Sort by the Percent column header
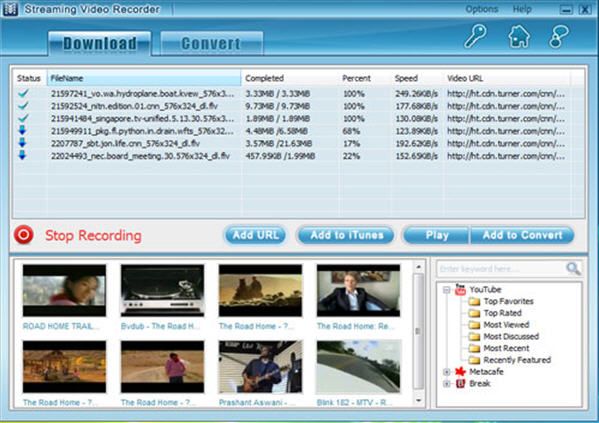599x423 pixels. (365, 78)
